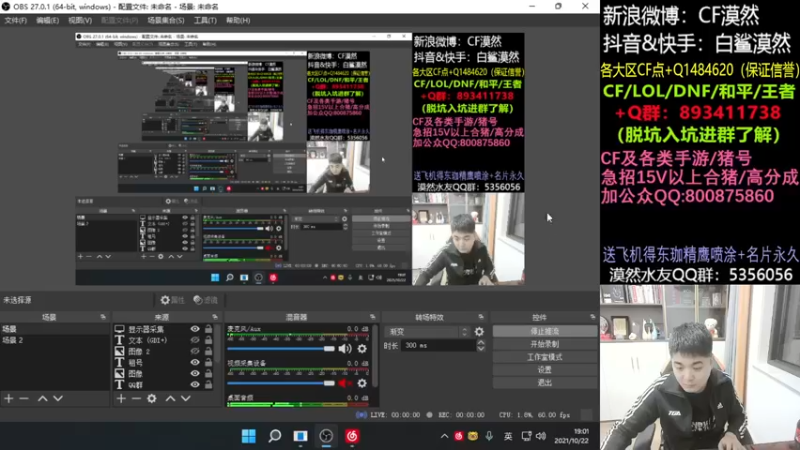Open system volume tray icon
Viewport: 800px width, 450px height.
click(x=541, y=436)
